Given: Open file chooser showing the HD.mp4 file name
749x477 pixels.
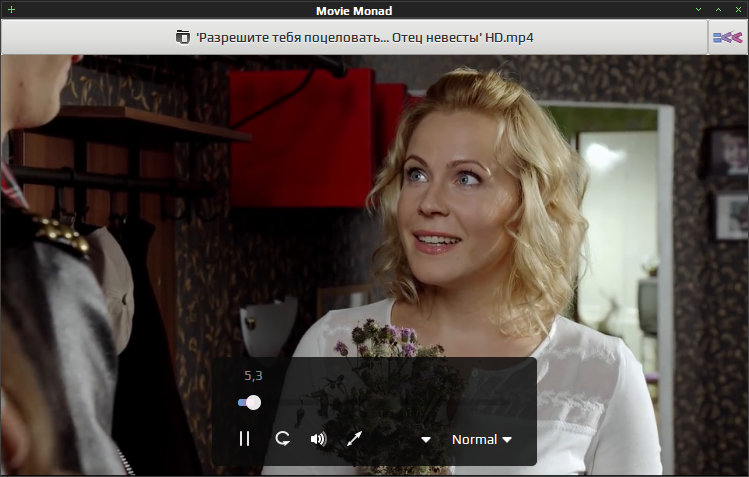Looking at the screenshot, I should coord(354,37).
